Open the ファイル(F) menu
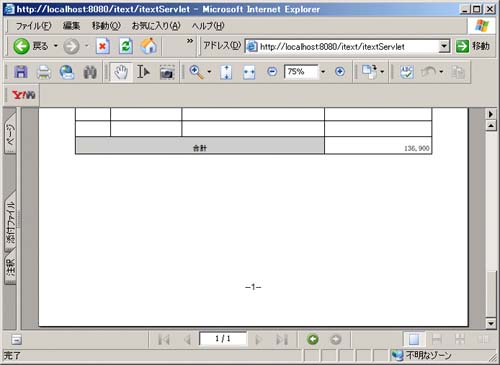The height and width of the screenshot is (365, 500). [33, 26]
